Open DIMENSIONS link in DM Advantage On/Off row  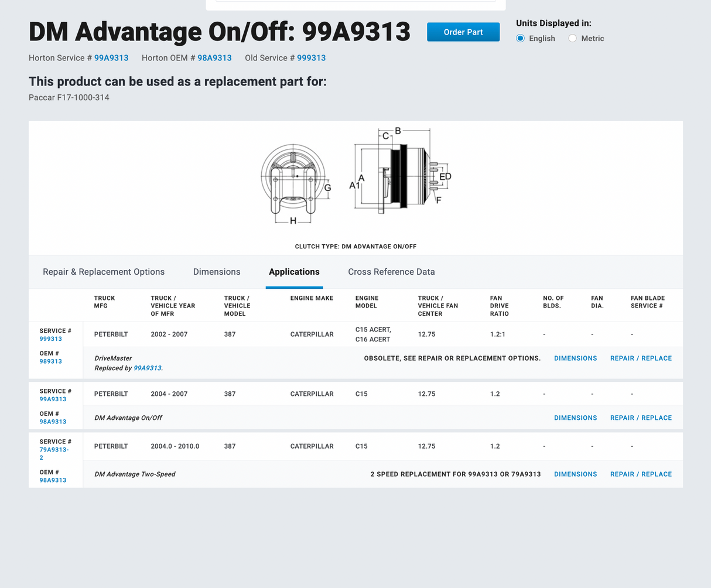575,418
